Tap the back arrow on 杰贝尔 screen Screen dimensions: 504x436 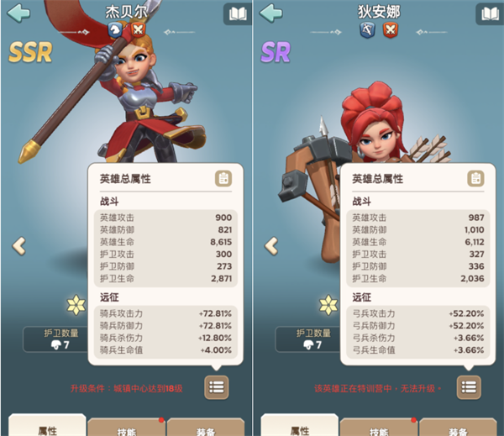[18, 13]
